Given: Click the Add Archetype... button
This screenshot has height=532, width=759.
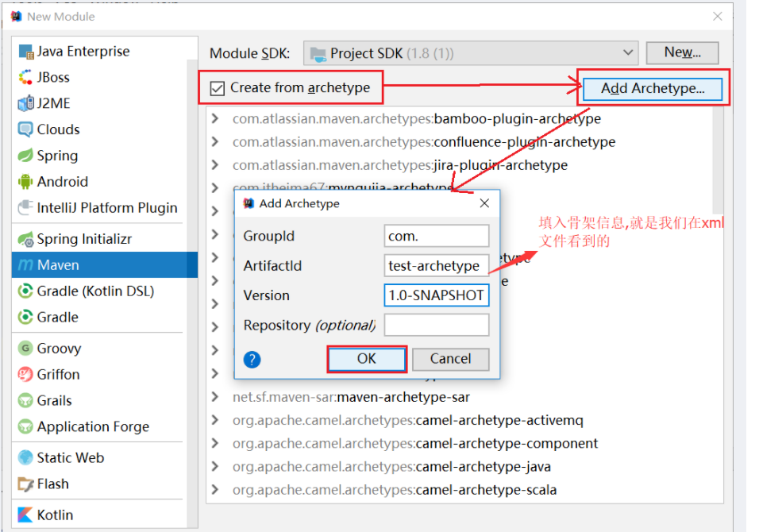Looking at the screenshot, I should (653, 89).
